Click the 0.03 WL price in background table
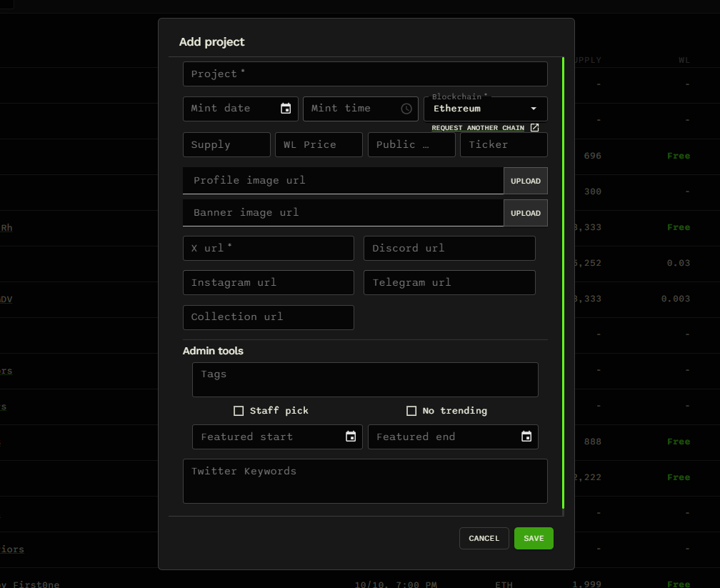Viewport: 720px width, 588px height. [x=679, y=263]
